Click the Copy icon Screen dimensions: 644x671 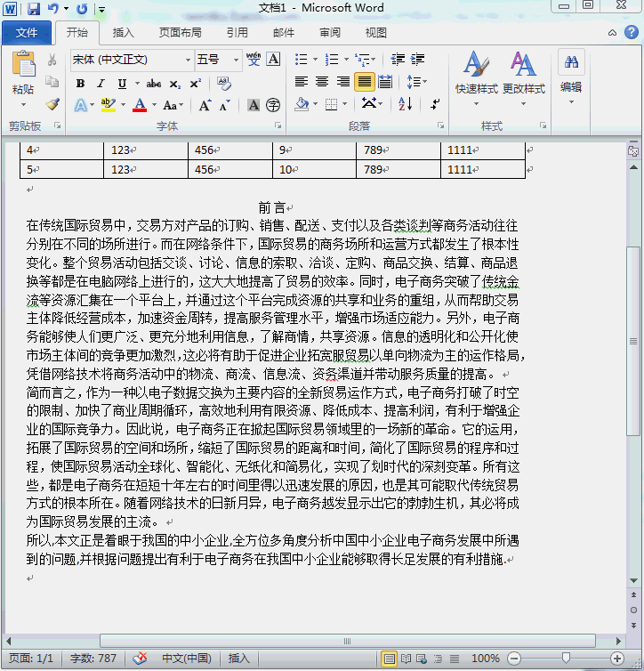pos(52,81)
